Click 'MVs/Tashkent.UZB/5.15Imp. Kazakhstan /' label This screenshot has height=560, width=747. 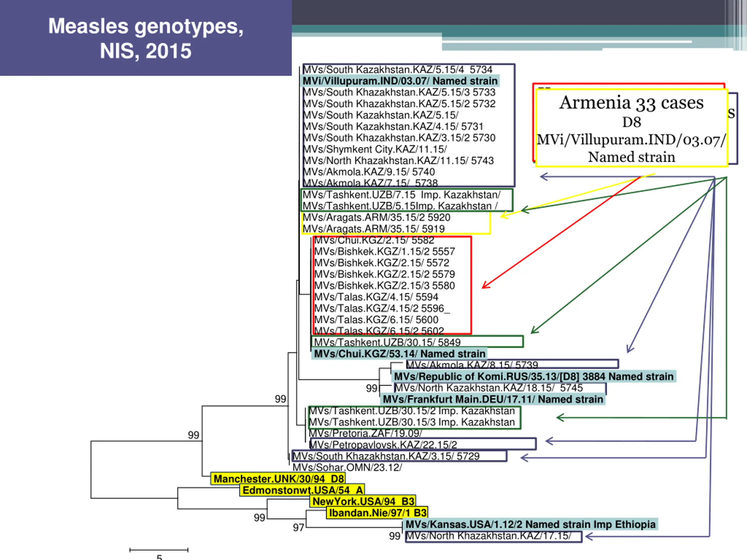[400, 206]
